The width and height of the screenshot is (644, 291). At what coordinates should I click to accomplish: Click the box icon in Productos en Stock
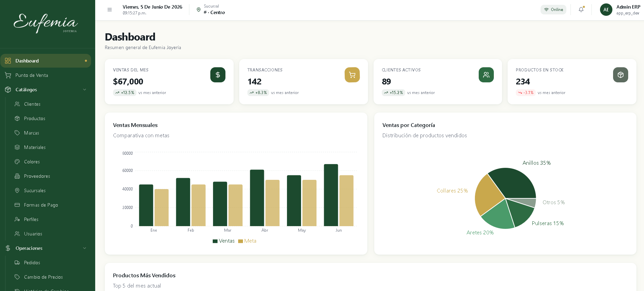(621, 75)
